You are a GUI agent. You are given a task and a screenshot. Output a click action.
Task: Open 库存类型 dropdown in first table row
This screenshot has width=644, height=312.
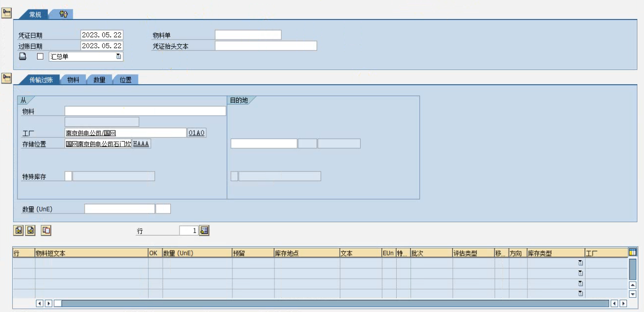(580, 263)
